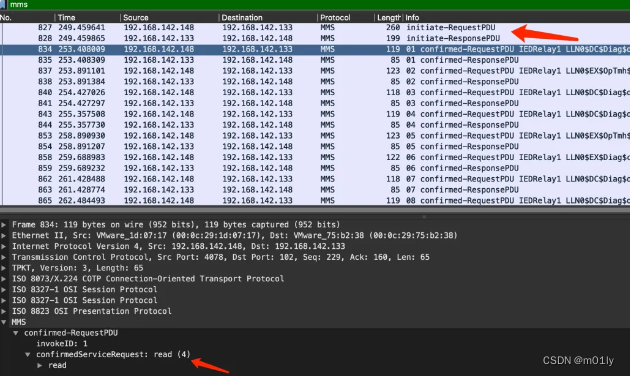Click the Transmission Control Protocol summary text
630x376 pixels.
point(220,257)
